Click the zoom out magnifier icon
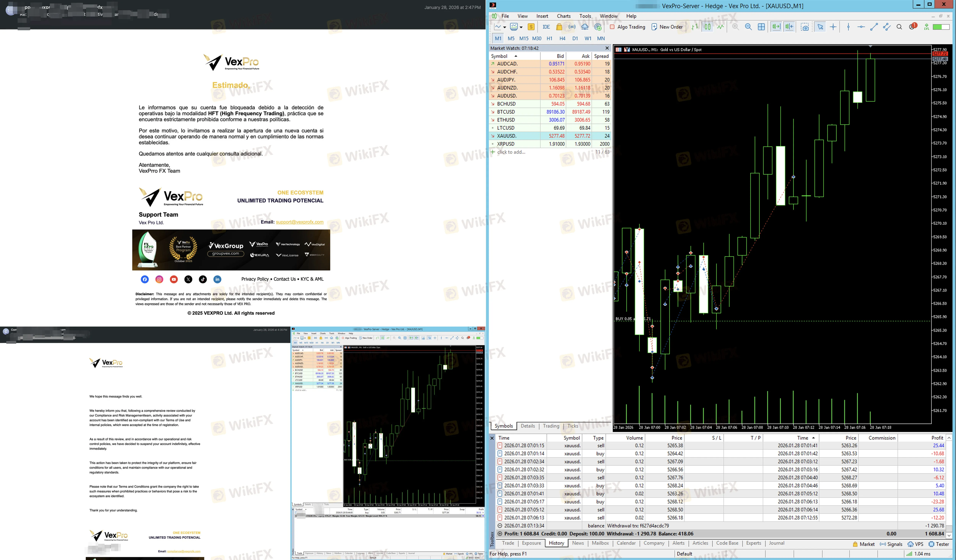The width and height of the screenshot is (956, 560). [x=748, y=27]
